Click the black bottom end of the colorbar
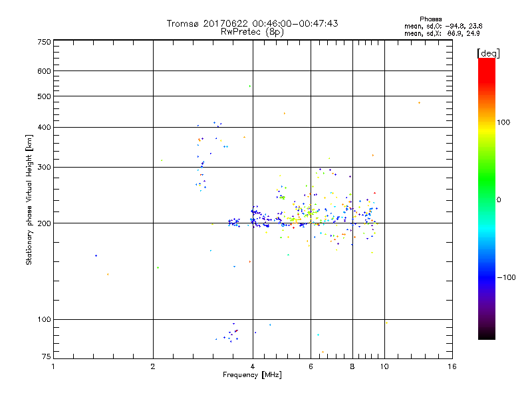Screen dimensions: 532x399 coord(486,336)
